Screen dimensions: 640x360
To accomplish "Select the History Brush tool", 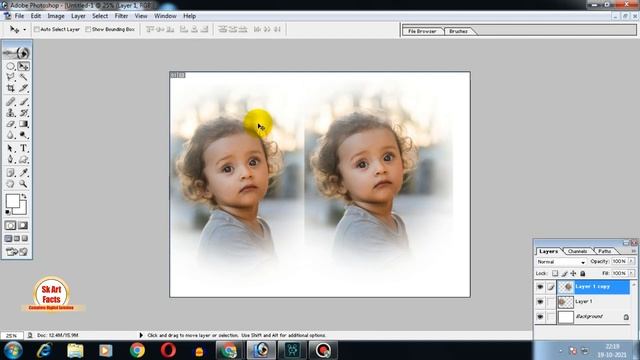I will [x=23, y=113].
